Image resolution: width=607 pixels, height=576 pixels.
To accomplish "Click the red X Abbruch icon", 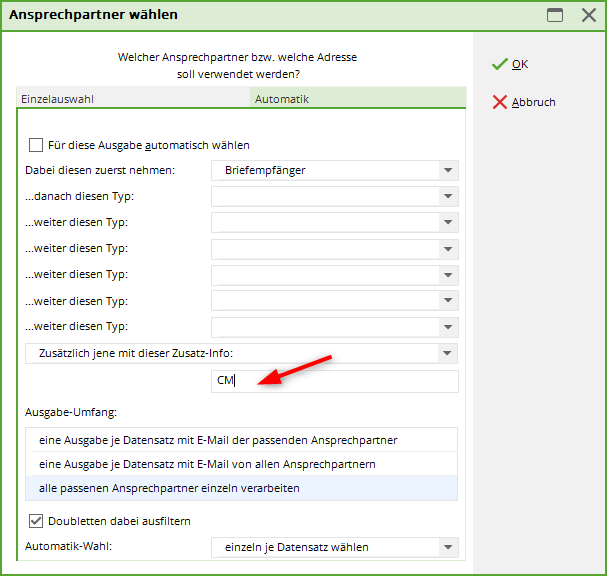I will pyautogui.click(x=499, y=102).
